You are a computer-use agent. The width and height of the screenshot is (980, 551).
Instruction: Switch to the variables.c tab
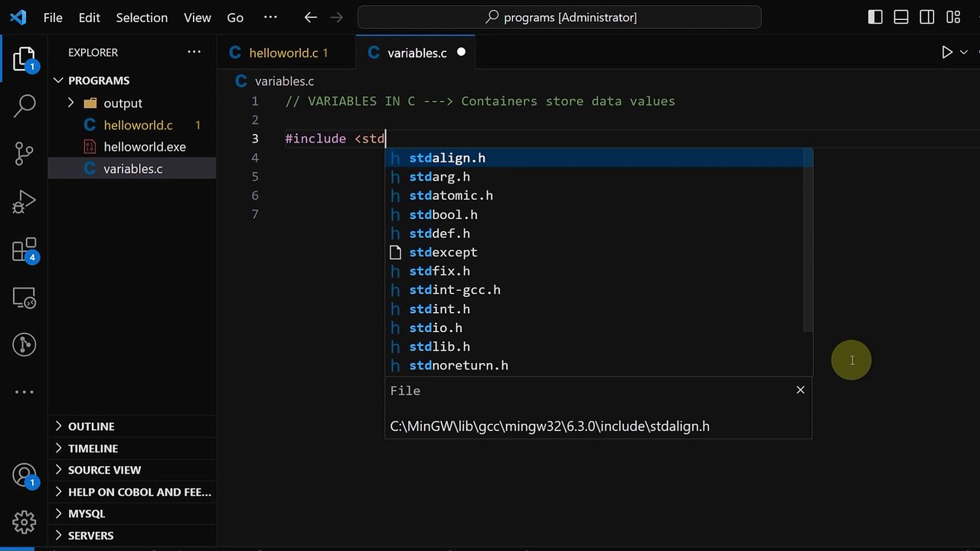pos(416,53)
